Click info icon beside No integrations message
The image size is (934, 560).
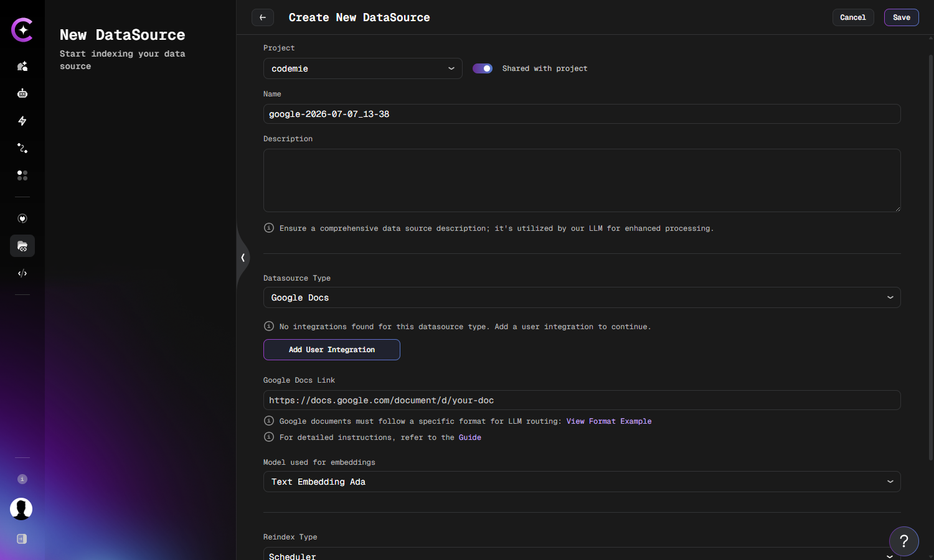pyautogui.click(x=269, y=326)
